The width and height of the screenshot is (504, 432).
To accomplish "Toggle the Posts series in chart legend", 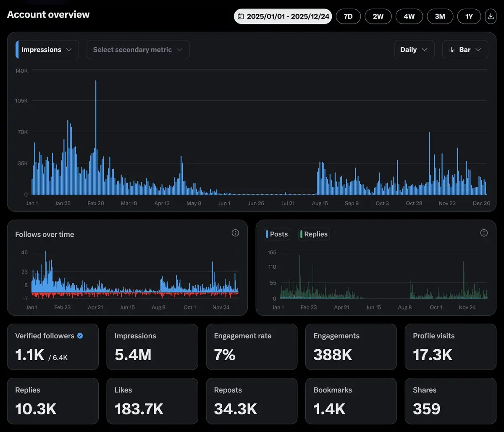I will (x=277, y=234).
